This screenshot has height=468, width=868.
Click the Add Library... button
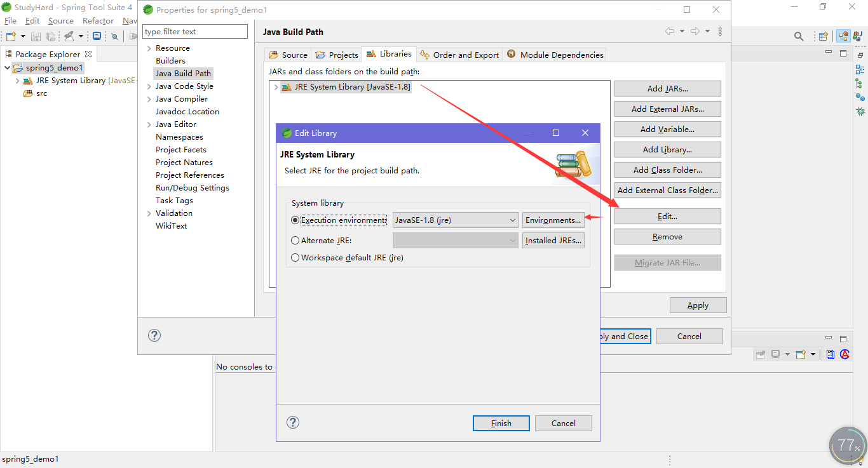667,149
